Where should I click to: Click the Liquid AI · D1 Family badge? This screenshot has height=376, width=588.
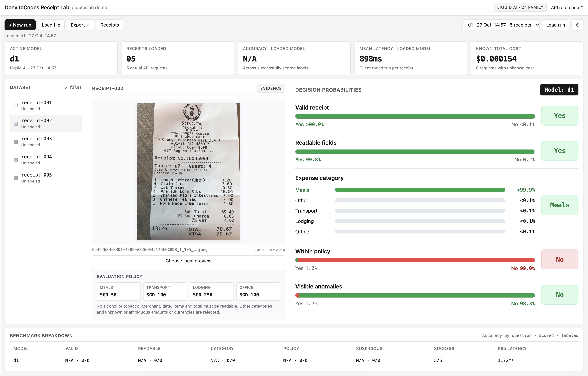click(520, 7)
